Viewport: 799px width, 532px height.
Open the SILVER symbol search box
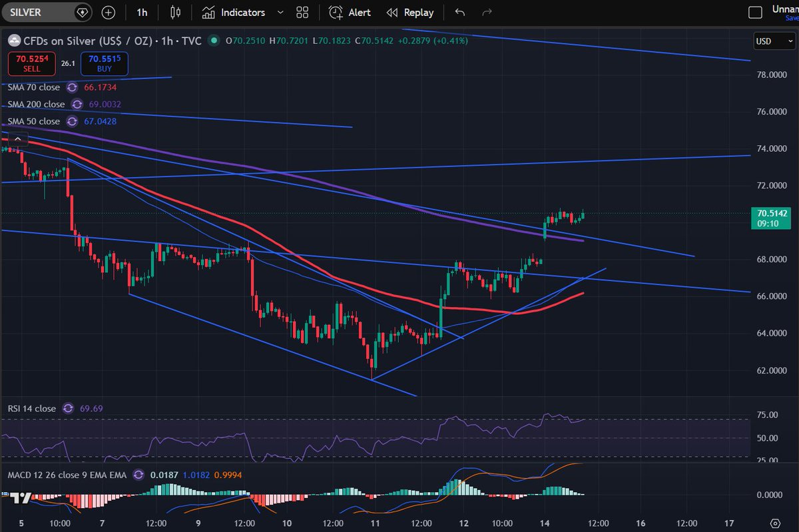tap(47, 12)
